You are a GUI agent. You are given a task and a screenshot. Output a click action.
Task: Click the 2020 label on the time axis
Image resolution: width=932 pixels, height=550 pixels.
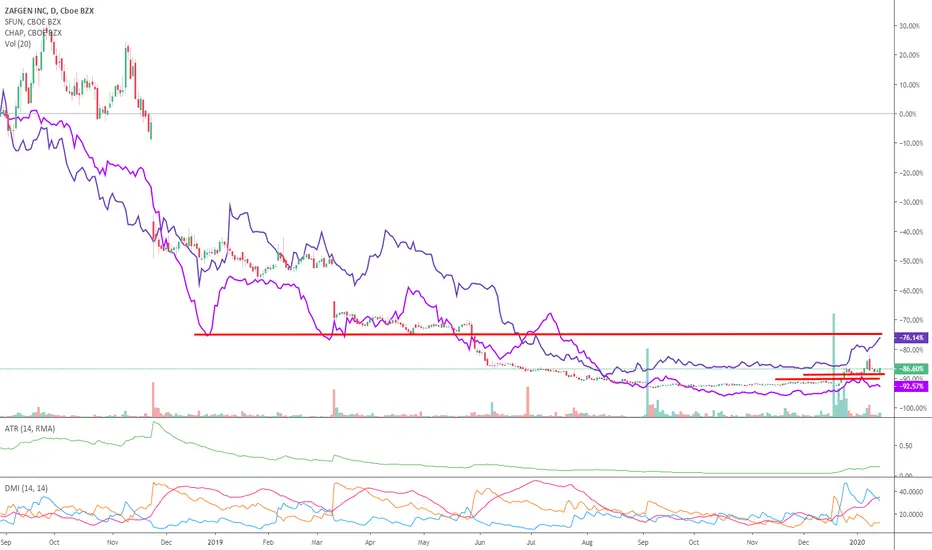[858, 542]
